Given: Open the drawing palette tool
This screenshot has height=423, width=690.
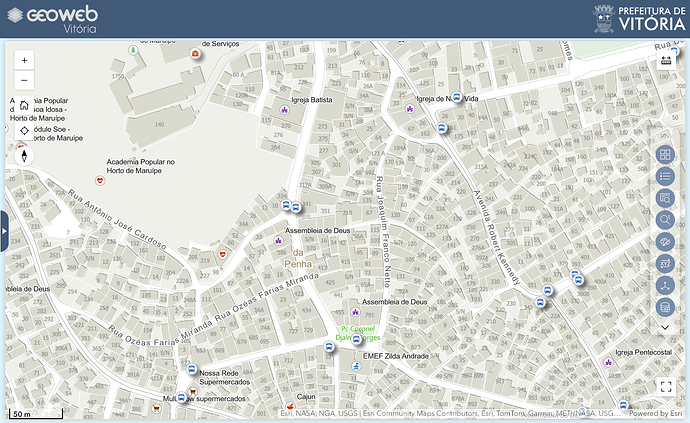Looking at the screenshot, I should coord(666,242).
